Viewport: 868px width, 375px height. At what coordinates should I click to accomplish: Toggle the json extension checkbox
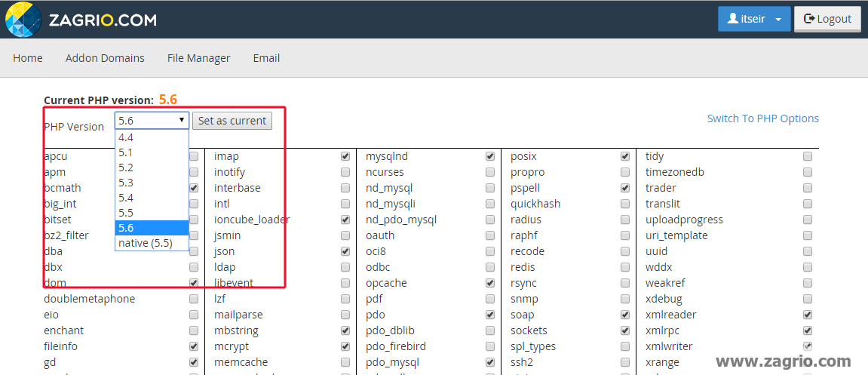tap(345, 251)
